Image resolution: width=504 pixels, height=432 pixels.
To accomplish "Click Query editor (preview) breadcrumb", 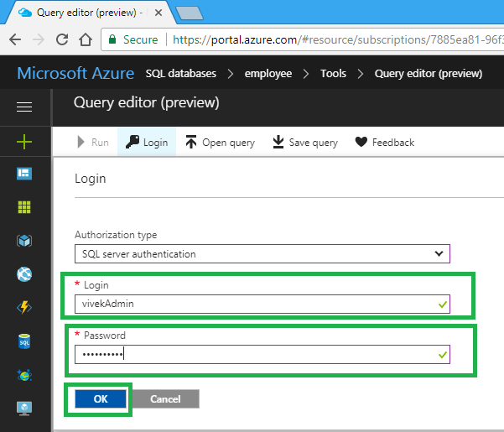I will (429, 74).
